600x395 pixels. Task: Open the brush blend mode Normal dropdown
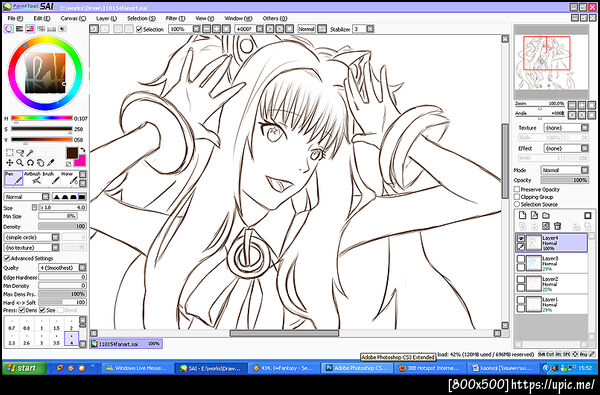click(46, 197)
